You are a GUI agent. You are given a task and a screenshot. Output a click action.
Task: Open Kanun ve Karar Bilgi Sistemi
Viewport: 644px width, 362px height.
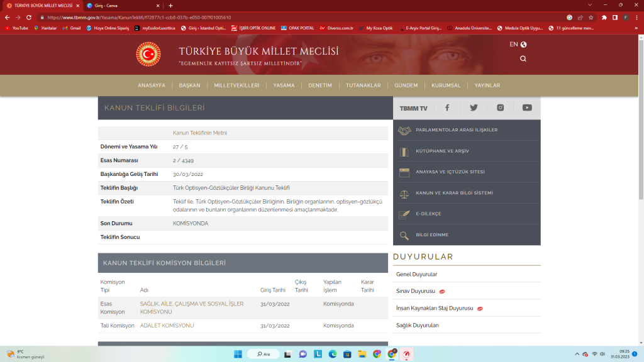(x=454, y=193)
